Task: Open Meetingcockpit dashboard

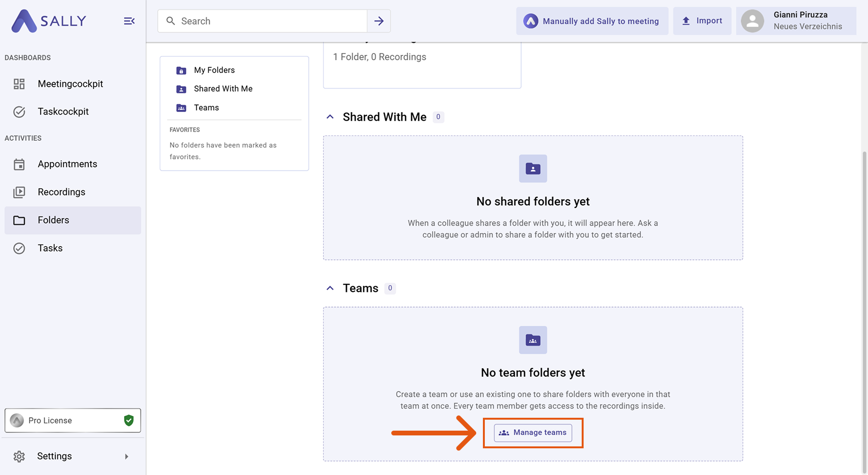Action: [x=70, y=84]
